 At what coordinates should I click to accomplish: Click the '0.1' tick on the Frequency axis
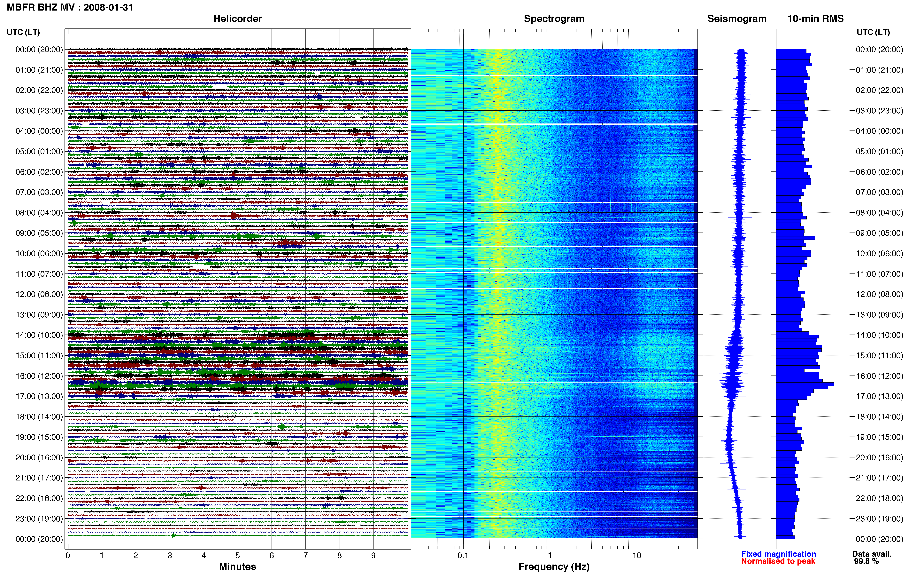pos(463,556)
